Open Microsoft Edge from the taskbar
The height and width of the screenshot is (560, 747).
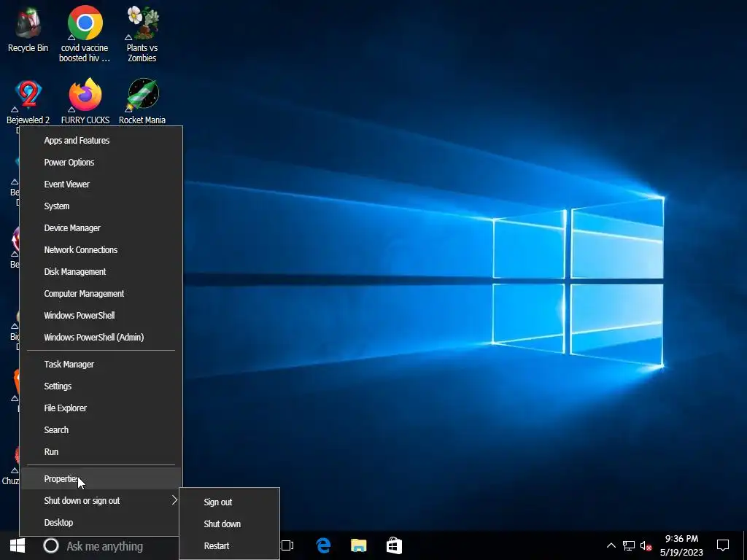click(x=323, y=545)
